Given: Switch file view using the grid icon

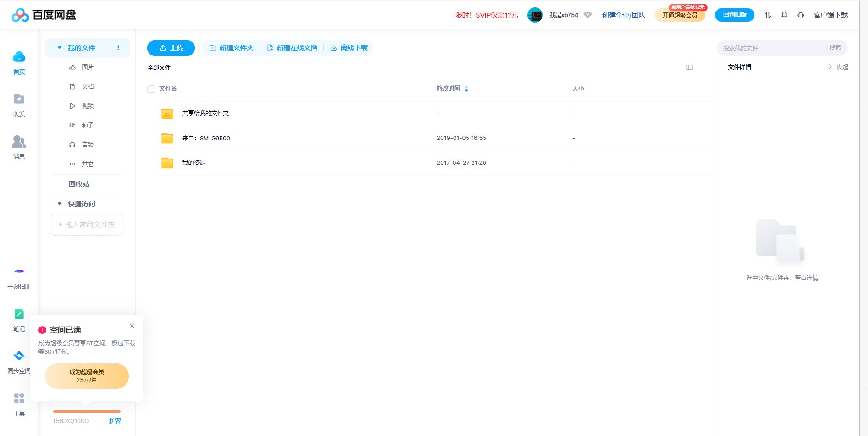Looking at the screenshot, I should tap(690, 67).
